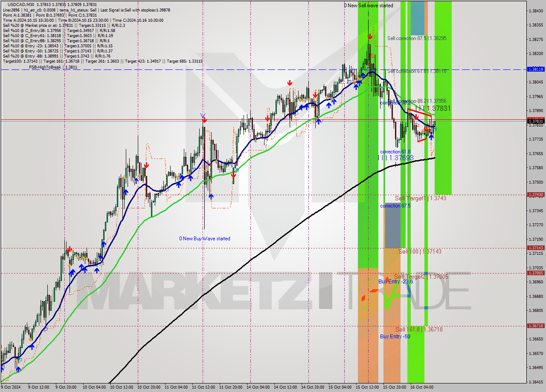546x392 pixels.
Task: Click '16 Oct 04:00' time axis label
Action: tap(421, 387)
